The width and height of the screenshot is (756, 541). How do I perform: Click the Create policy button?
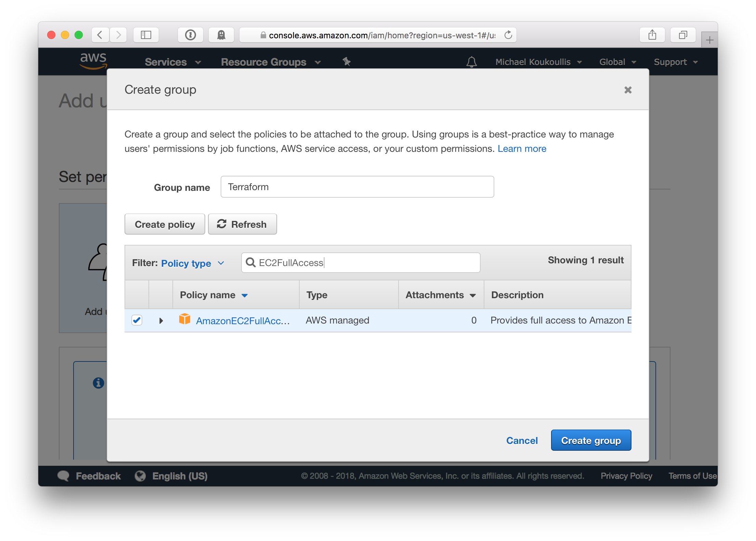click(165, 224)
